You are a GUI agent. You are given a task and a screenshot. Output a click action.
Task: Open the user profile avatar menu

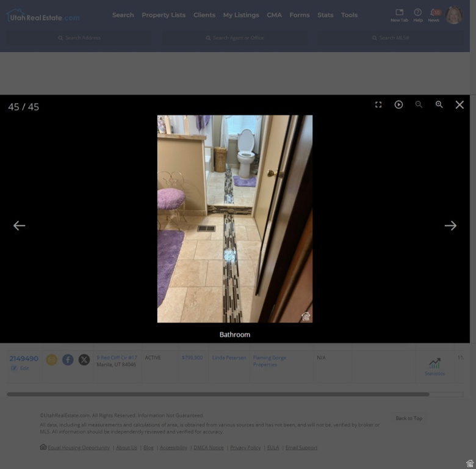tap(454, 15)
